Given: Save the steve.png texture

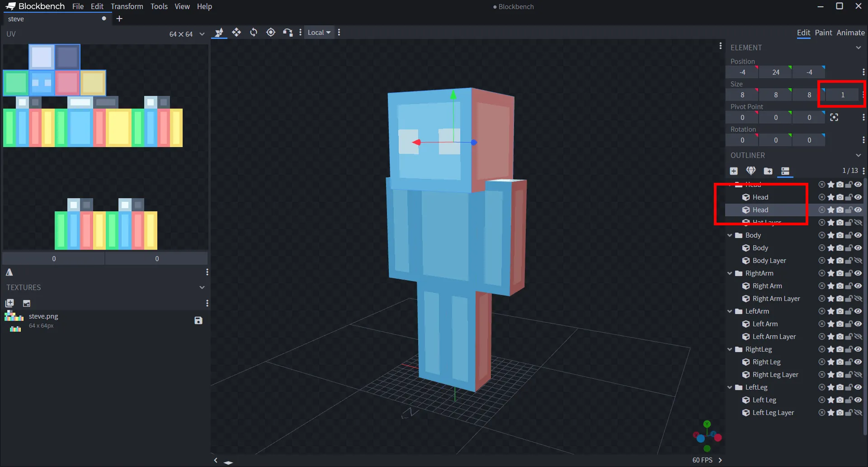Looking at the screenshot, I should tap(198, 320).
